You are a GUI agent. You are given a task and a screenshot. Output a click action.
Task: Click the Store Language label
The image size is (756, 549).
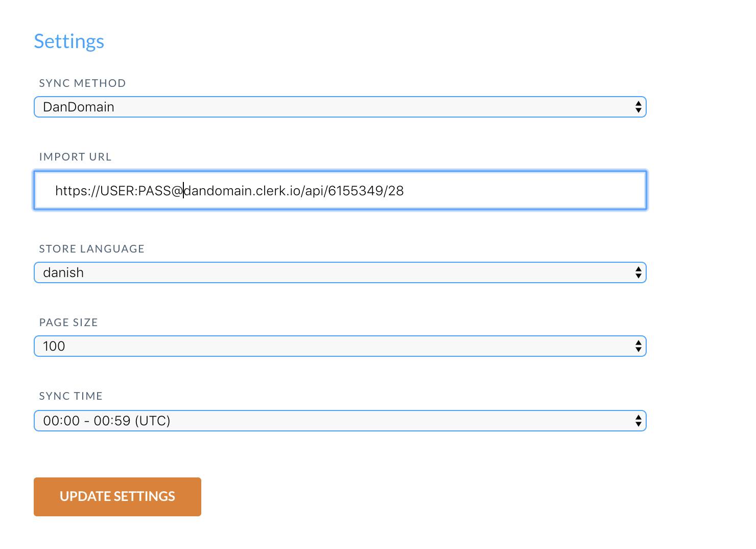(x=91, y=249)
